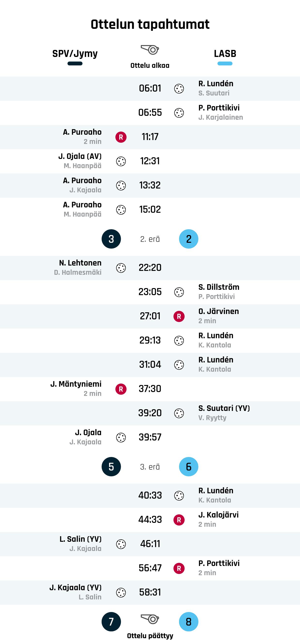The image size is (300, 644).
Task: Click the red penalty icon at 37:30
Action: point(121,389)
